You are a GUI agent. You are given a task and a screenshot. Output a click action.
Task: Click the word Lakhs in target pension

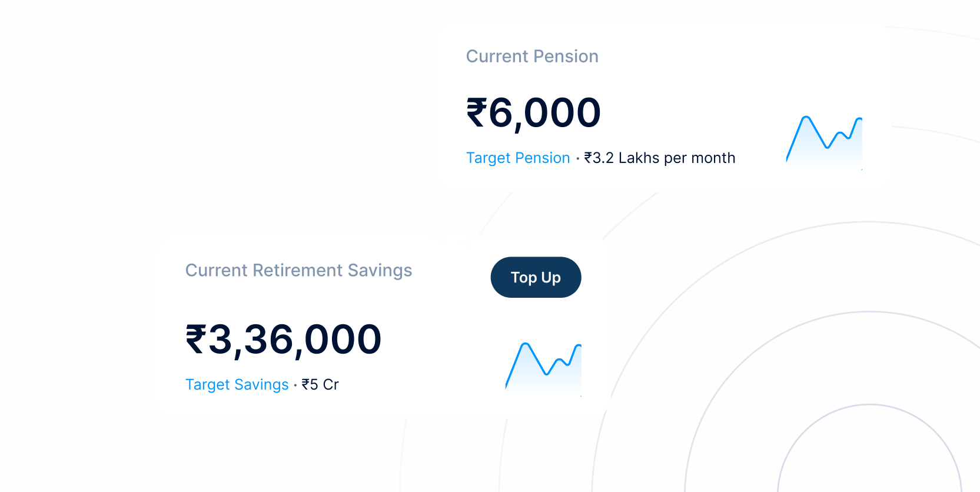pos(639,158)
